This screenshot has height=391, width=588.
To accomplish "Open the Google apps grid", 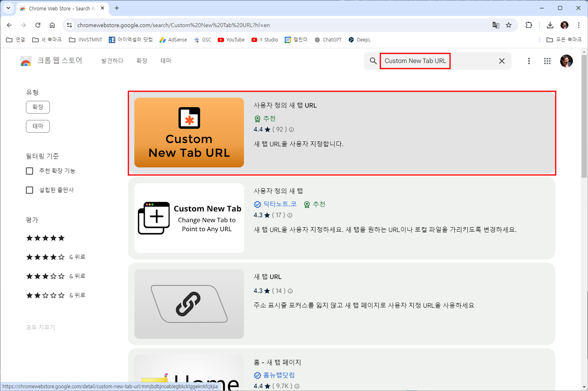I will (547, 61).
